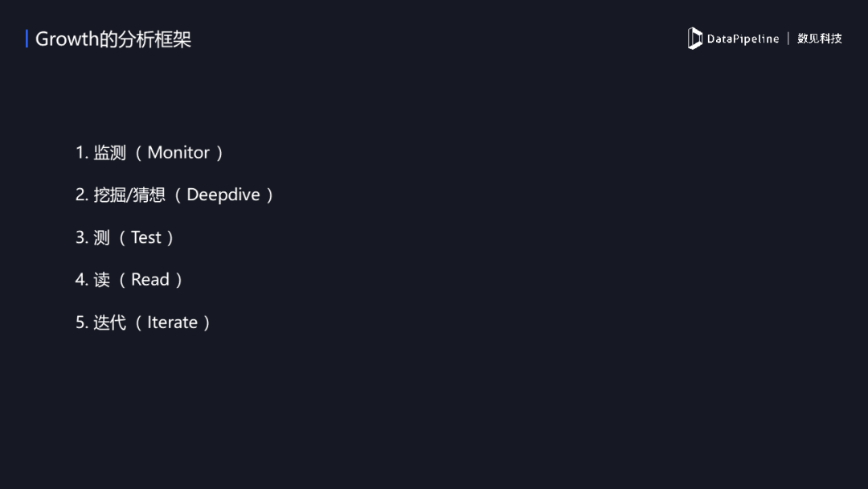Click the divider between DataPipeline and 数见科技

coord(788,39)
